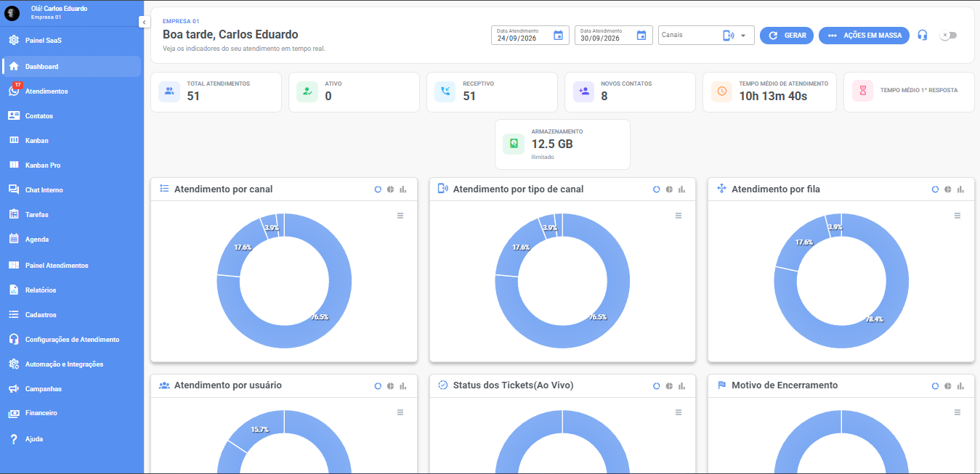The height and width of the screenshot is (474, 980).
Task: Click the GERAR button
Action: coord(787,35)
